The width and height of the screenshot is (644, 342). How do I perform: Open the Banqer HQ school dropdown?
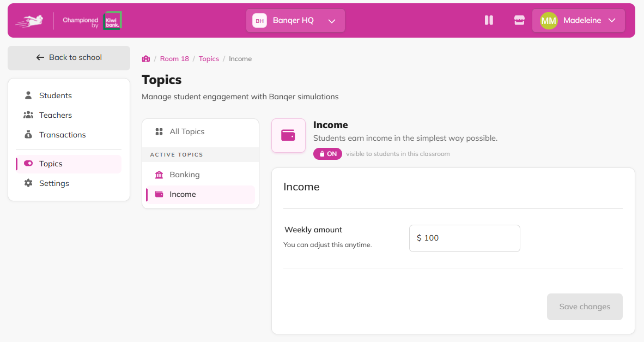coord(295,21)
